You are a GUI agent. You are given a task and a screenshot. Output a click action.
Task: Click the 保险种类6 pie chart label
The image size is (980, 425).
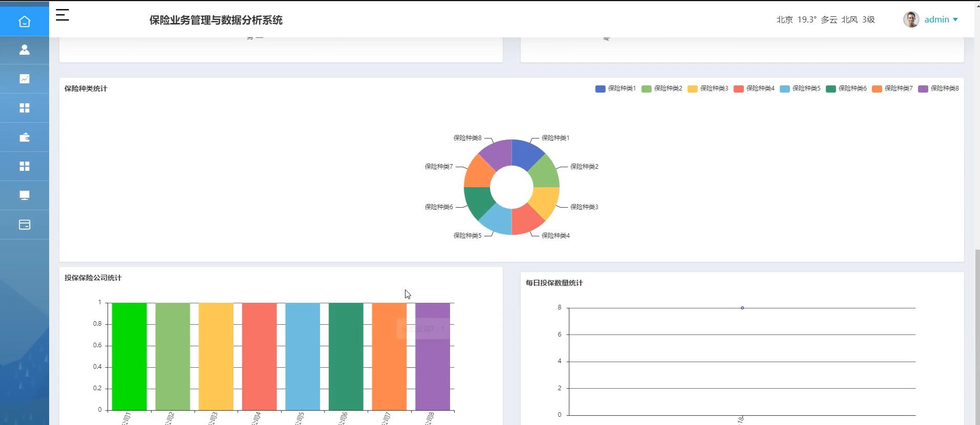pos(439,207)
